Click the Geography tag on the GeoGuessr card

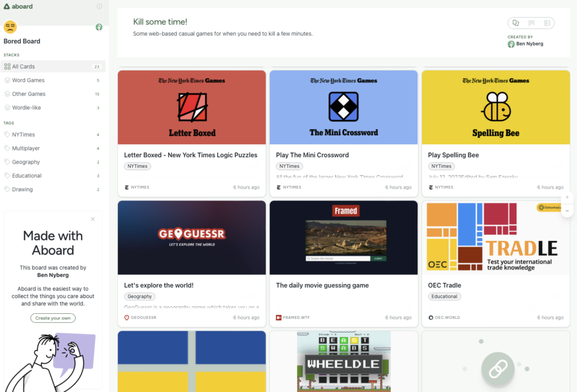[140, 296]
